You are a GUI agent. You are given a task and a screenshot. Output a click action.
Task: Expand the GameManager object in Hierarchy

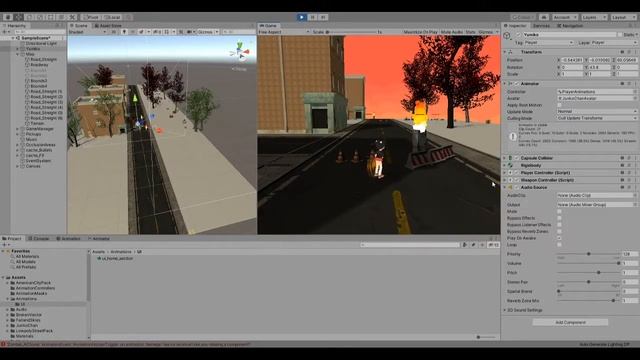coord(18,129)
